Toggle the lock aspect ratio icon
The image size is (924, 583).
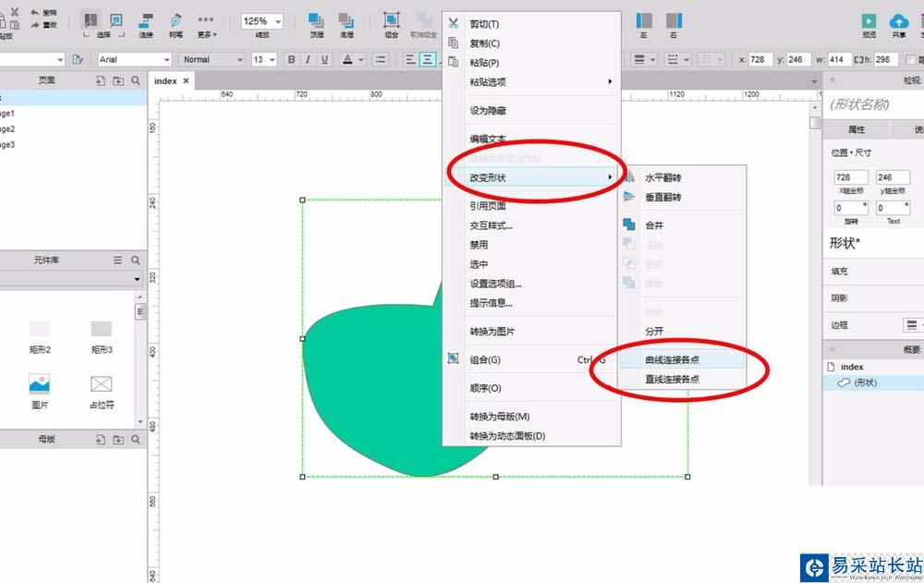[859, 59]
